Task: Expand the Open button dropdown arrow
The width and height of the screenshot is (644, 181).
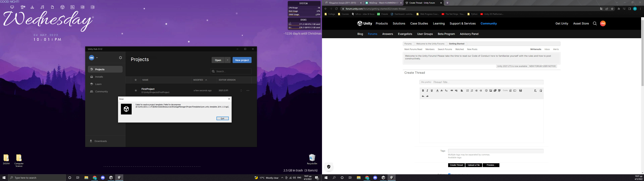Action: click(x=228, y=60)
